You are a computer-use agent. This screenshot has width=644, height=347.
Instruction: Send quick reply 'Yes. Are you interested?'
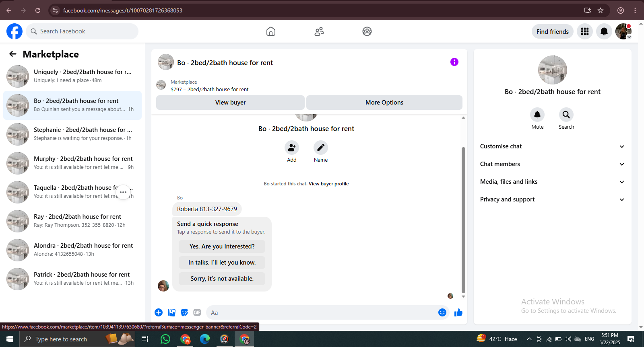click(222, 246)
